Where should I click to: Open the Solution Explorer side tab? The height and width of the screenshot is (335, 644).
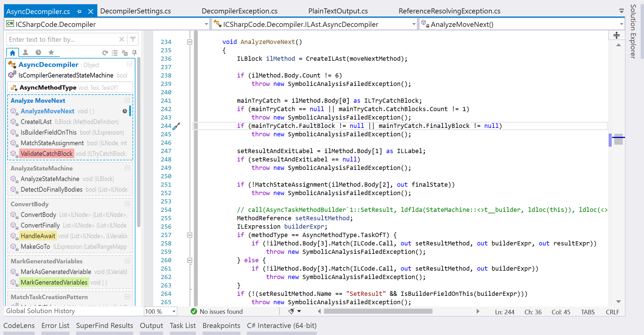633,31
